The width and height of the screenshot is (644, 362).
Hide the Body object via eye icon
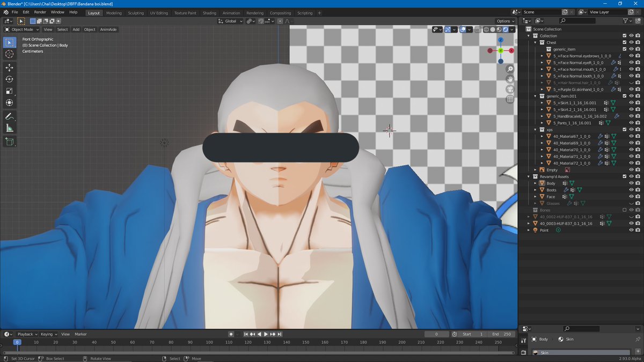coord(631,183)
